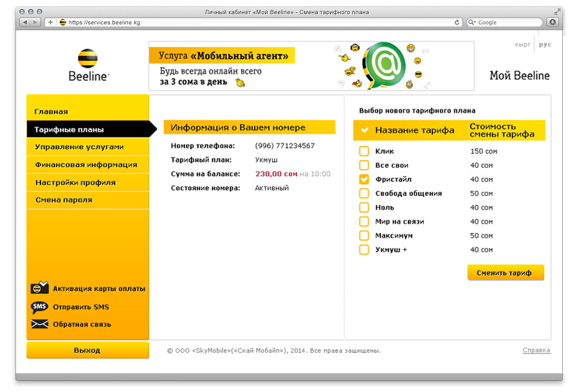This screenshot has height=392, width=575.
Task: Click the feedback envelope icon
Action: click(40, 324)
